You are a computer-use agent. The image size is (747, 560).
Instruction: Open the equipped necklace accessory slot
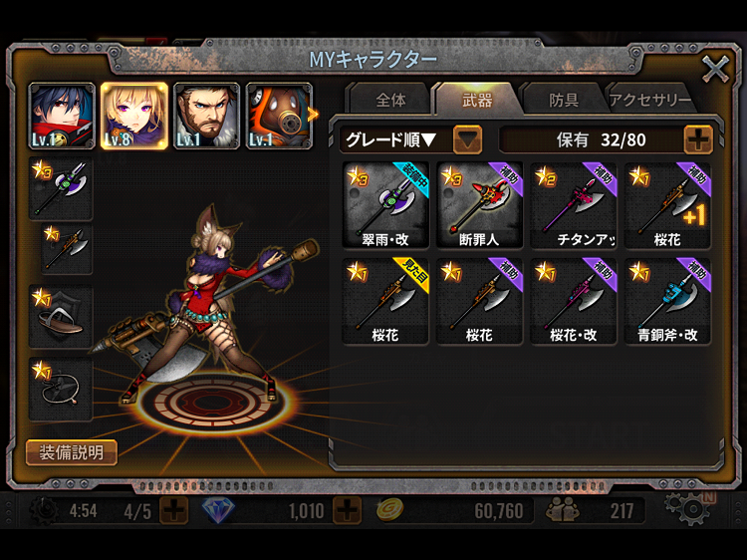[x=61, y=389]
